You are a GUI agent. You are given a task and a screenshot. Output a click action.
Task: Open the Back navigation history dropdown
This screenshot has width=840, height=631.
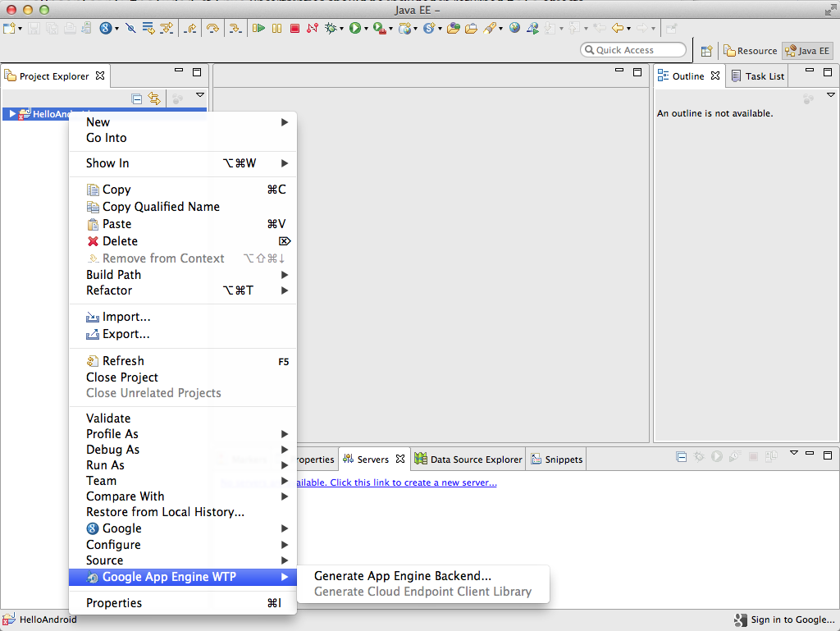click(629, 29)
